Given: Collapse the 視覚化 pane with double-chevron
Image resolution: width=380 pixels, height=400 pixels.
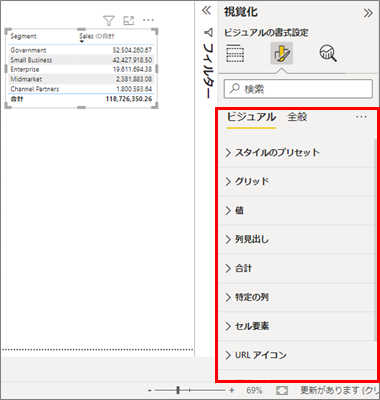Looking at the screenshot, I should coord(368,13).
